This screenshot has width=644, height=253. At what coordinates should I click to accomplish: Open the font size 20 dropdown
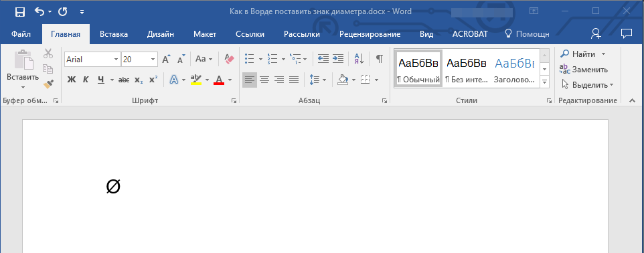(x=153, y=60)
